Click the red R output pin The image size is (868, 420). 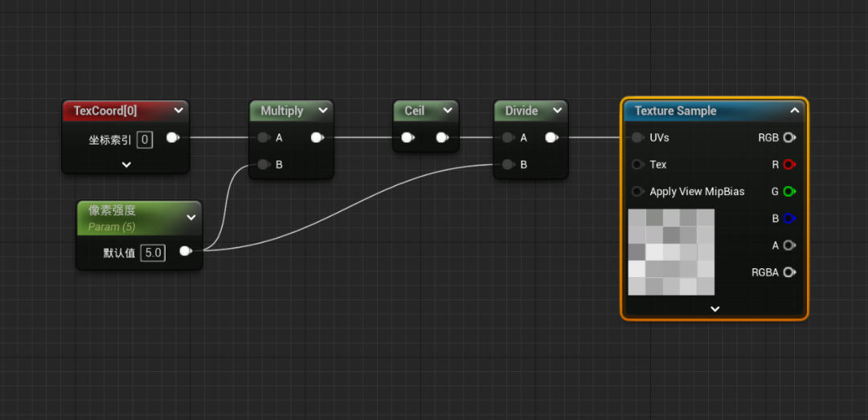click(x=789, y=165)
